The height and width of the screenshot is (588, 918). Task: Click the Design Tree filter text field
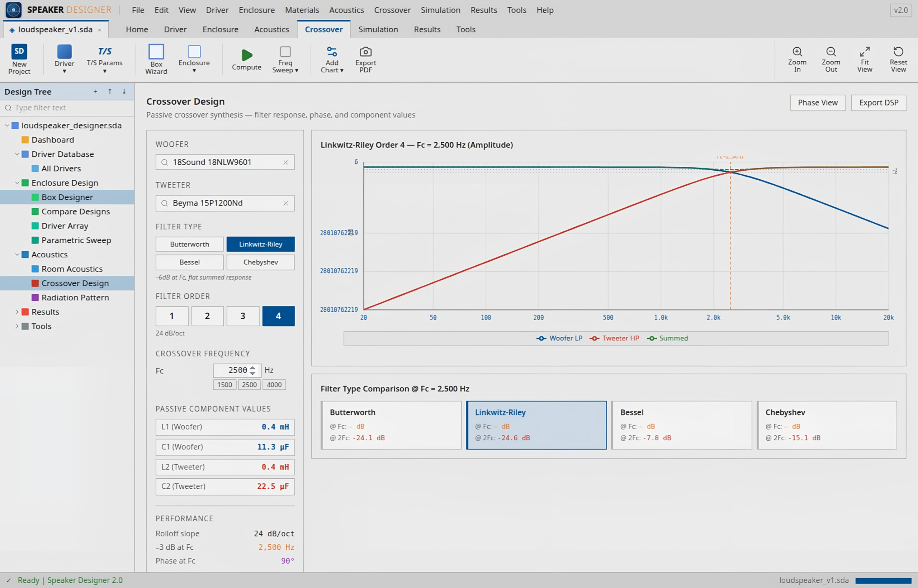67,108
